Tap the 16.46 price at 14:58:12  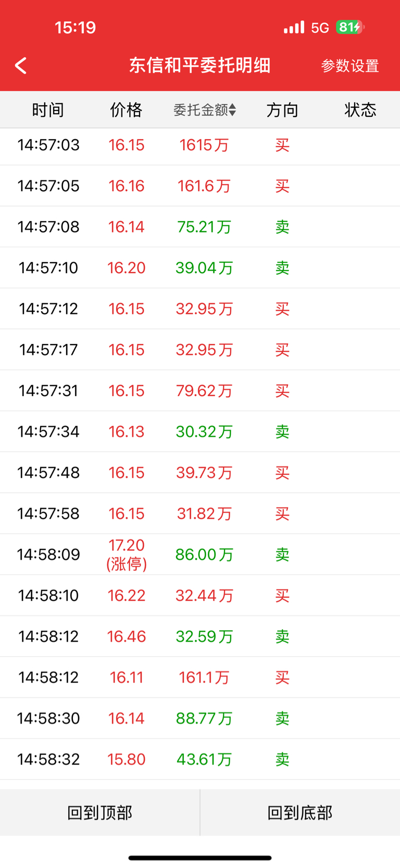[127, 636]
